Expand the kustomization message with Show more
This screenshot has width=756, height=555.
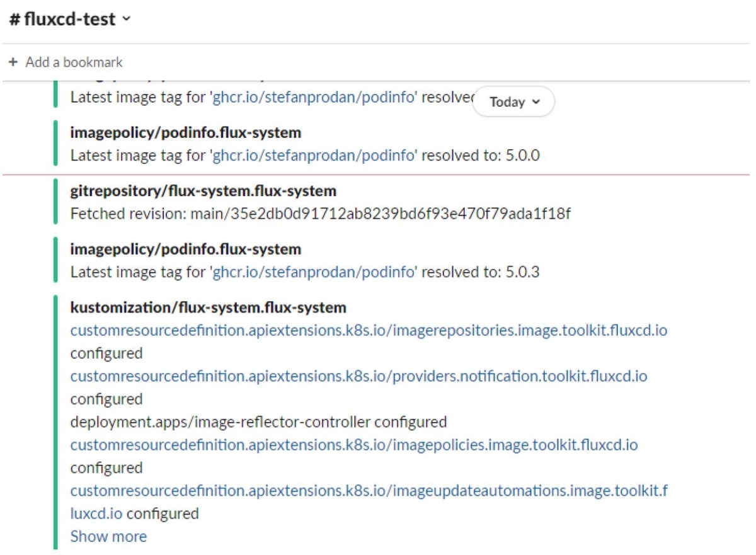click(x=108, y=537)
